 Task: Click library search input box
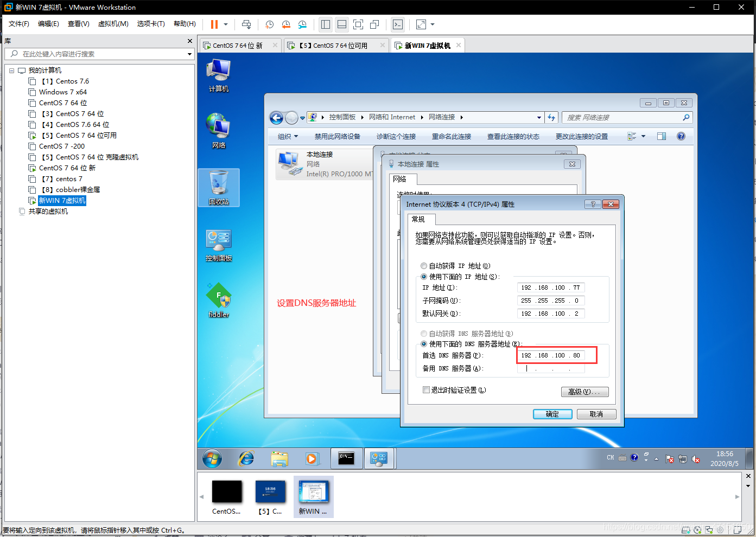tap(99, 54)
